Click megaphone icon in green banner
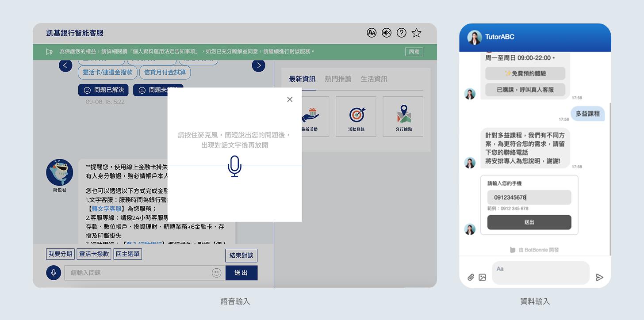 50,52
